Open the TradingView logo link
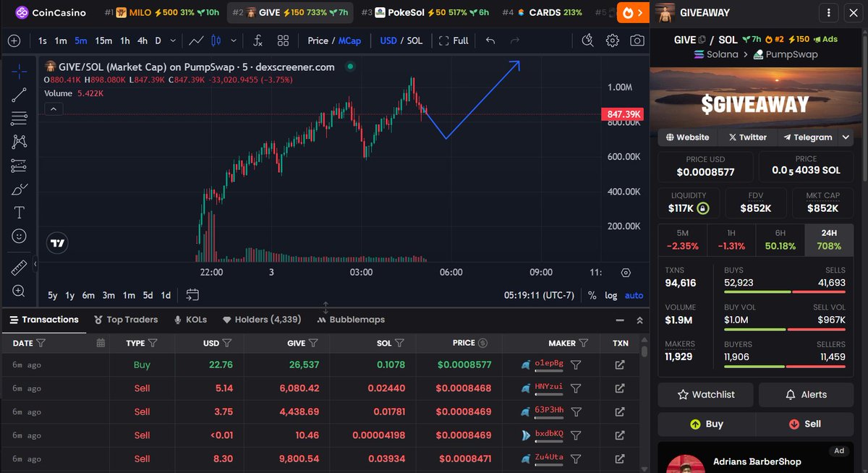868x473 pixels. [x=58, y=244]
